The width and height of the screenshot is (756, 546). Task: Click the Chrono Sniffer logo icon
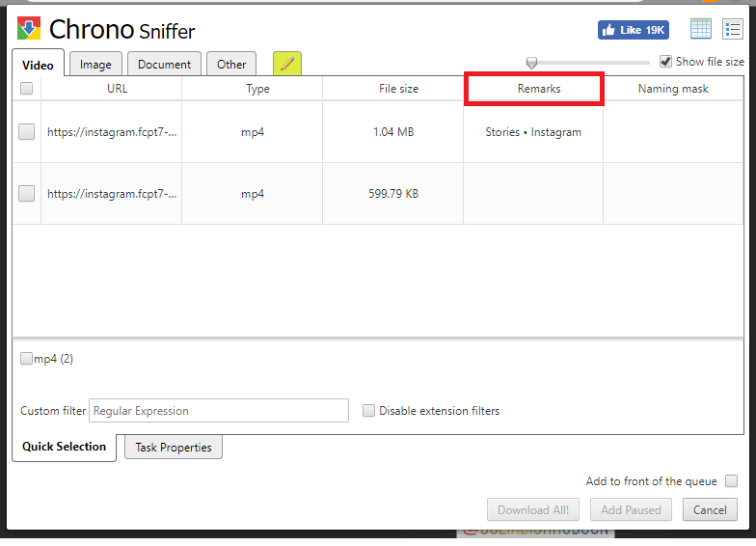coord(29,29)
